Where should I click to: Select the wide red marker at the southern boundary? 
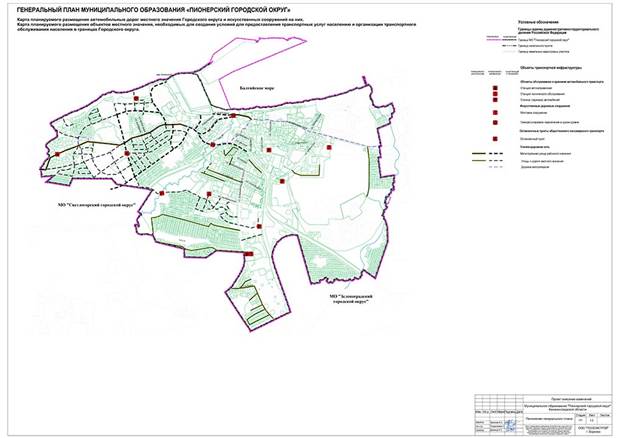click(x=249, y=254)
